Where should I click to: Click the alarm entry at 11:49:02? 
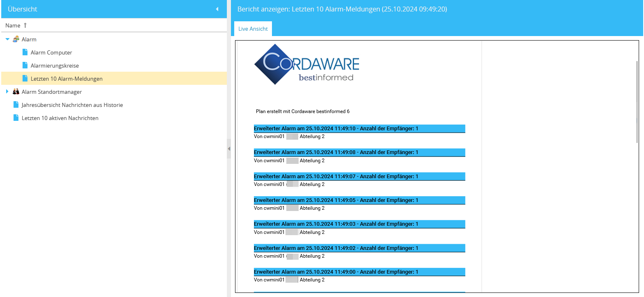[359, 248]
